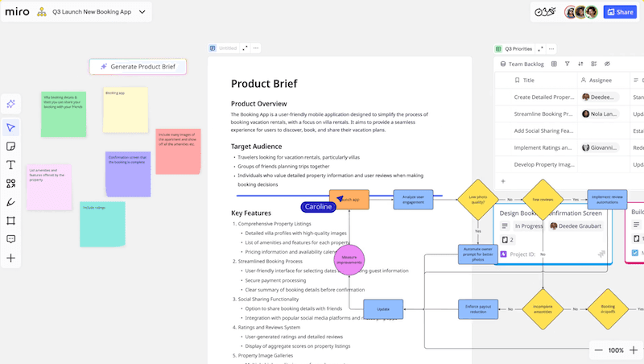Open the zoom level 100% menu

(x=616, y=350)
